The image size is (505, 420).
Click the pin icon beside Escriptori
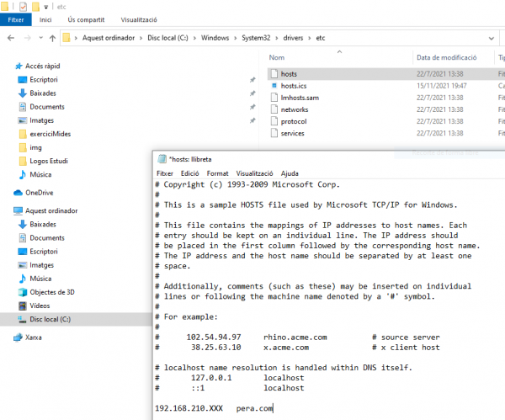click(252, 80)
